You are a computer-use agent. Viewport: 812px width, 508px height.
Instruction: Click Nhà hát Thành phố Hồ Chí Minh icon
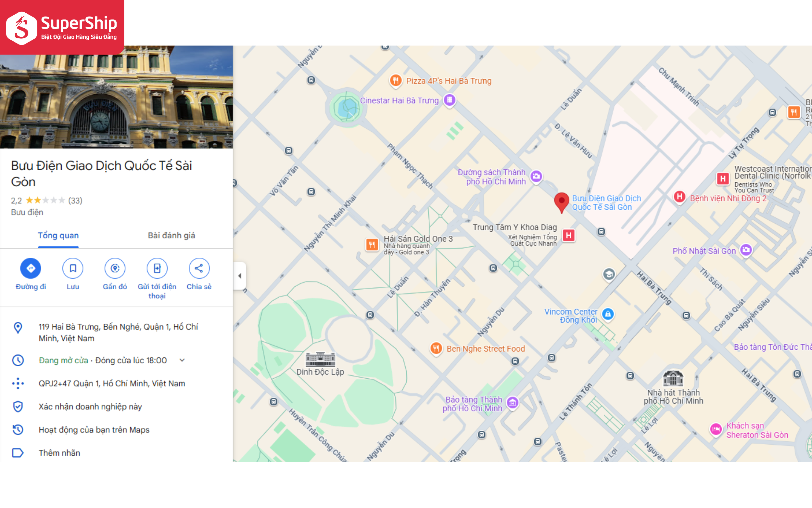coord(673,378)
